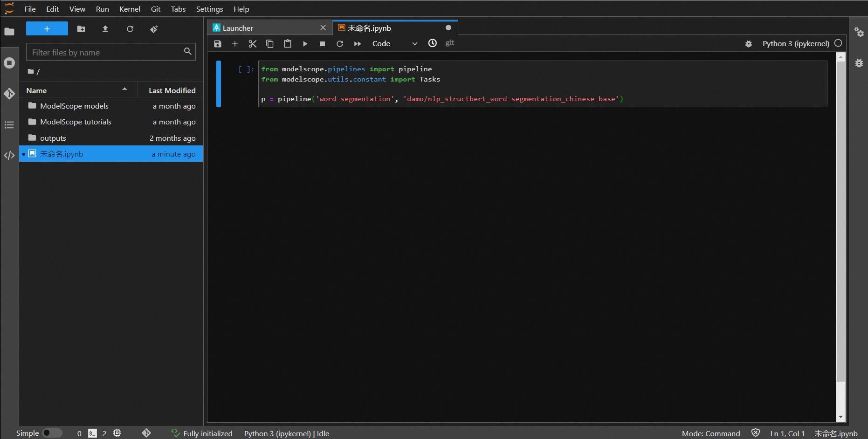Restart kernel and run all cells
This screenshot has height=439, width=868.
point(358,43)
